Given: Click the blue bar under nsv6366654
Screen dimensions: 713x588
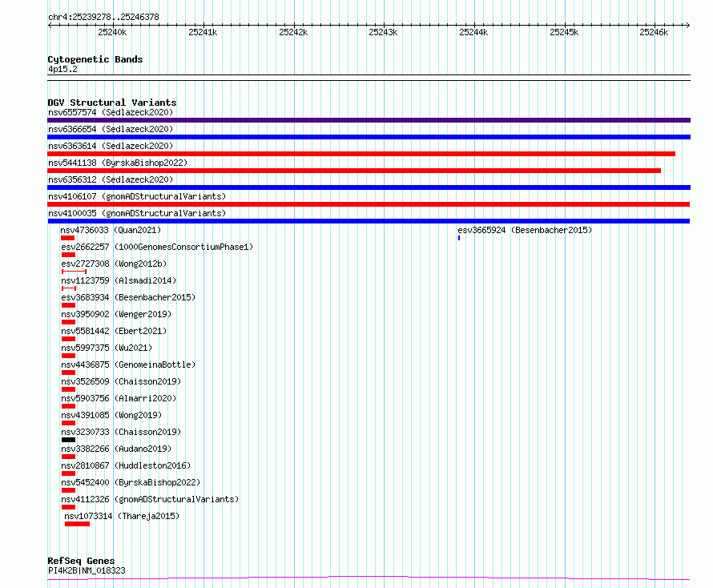Looking at the screenshot, I should tap(369, 137).
